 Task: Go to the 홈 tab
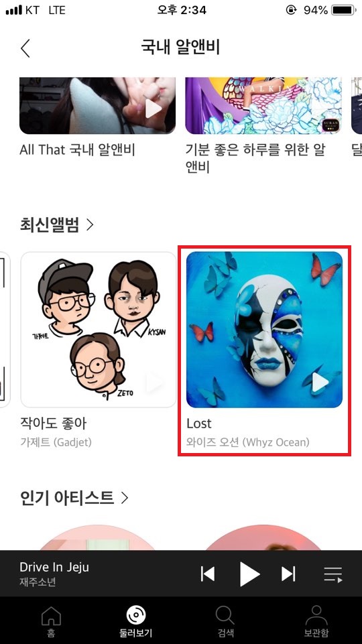[x=51, y=621]
